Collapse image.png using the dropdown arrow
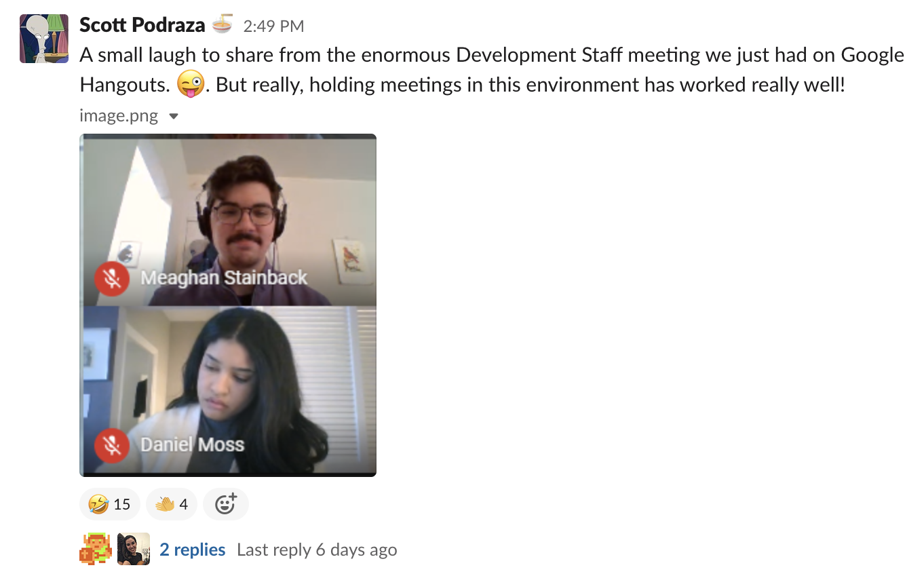The width and height of the screenshot is (924, 574). pyautogui.click(x=174, y=116)
